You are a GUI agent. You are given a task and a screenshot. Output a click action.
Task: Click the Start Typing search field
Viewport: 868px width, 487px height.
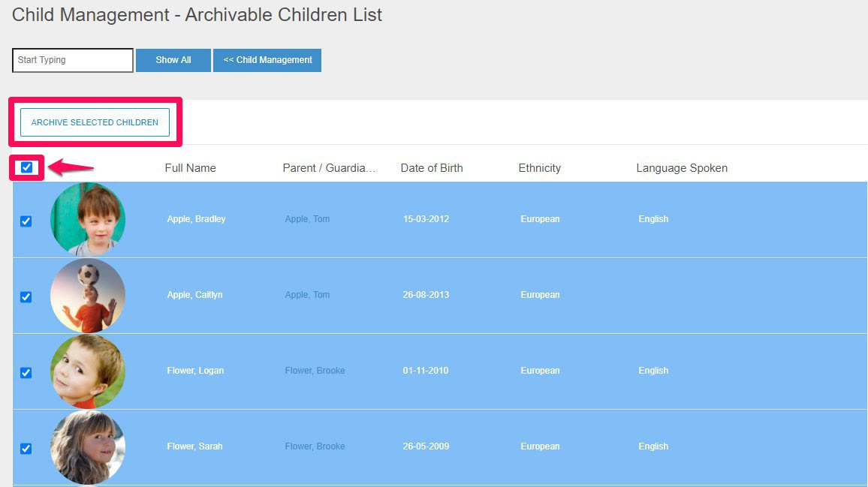72,60
